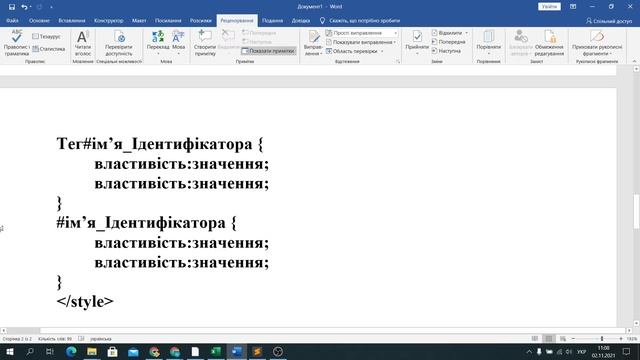Expand the undo history dropdown arrow

(31, 7)
